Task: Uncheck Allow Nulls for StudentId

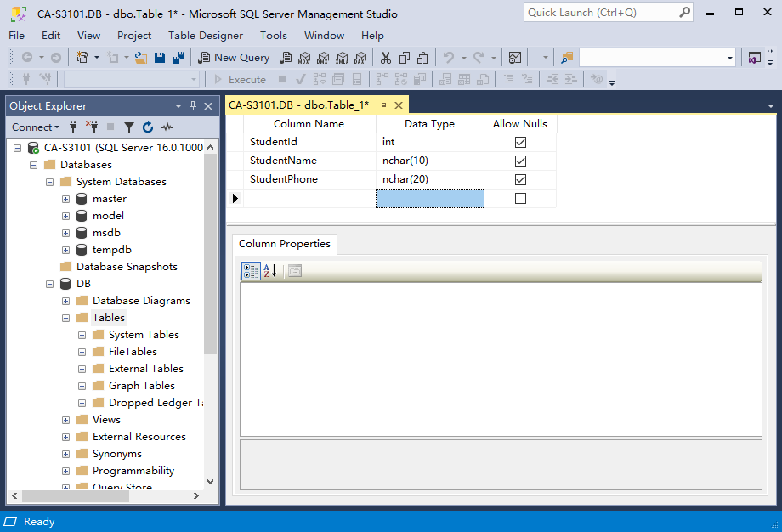Action: tap(520, 142)
